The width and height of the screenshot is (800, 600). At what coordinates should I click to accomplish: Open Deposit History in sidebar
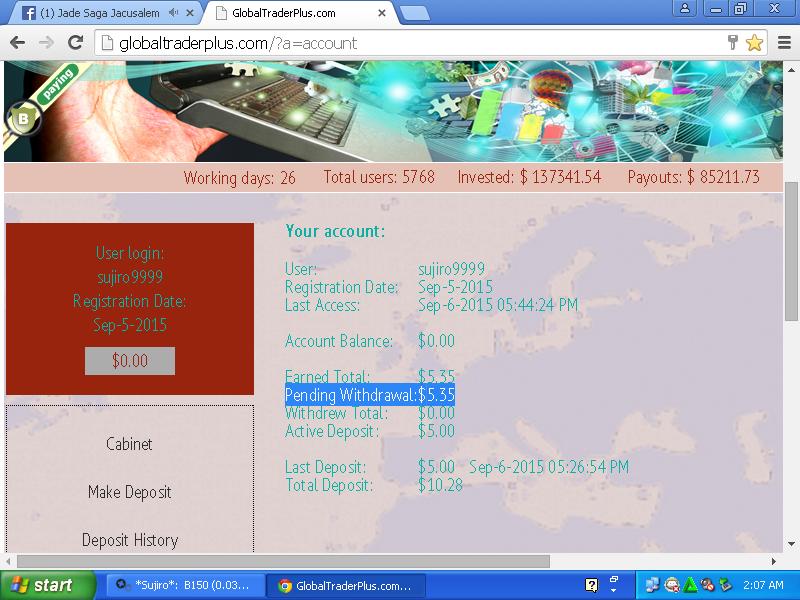[129, 540]
